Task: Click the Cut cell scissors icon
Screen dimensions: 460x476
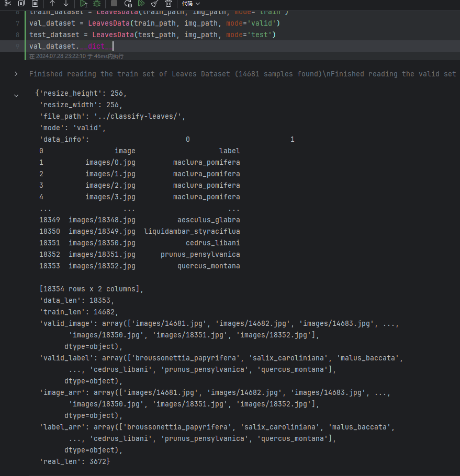Action: [x=7, y=4]
